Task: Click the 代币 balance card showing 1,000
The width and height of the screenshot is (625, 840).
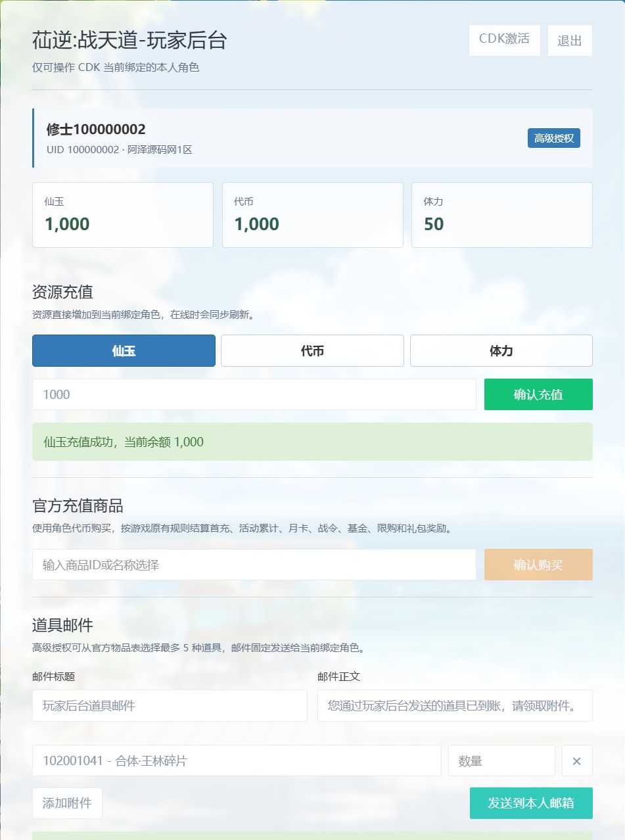Action: 313,215
